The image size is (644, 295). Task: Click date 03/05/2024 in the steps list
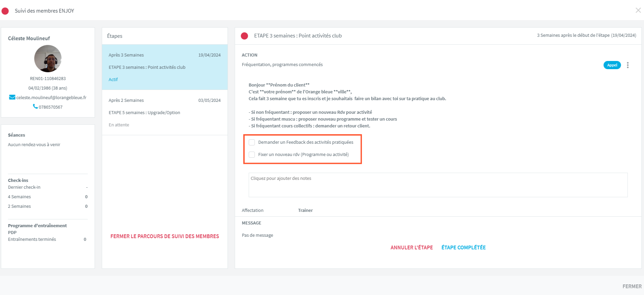click(210, 100)
